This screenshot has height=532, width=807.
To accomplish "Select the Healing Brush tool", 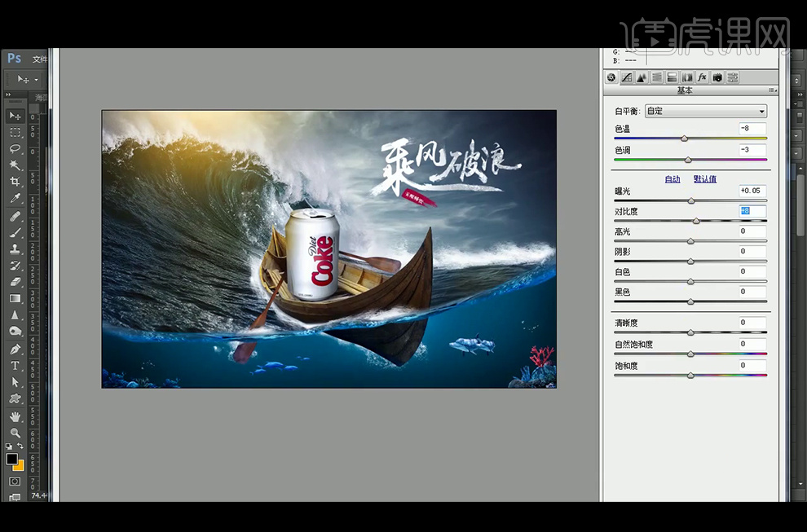I will pos(15,216).
